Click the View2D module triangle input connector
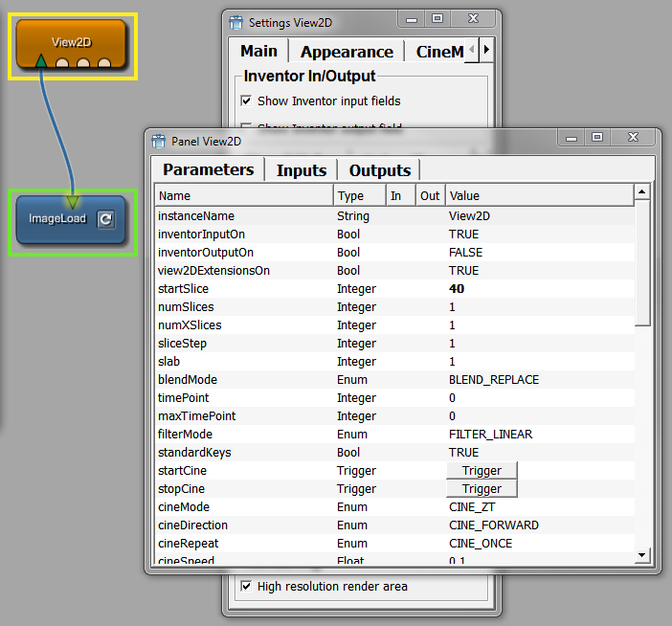Viewport: 672px width, 626px height. (41, 63)
